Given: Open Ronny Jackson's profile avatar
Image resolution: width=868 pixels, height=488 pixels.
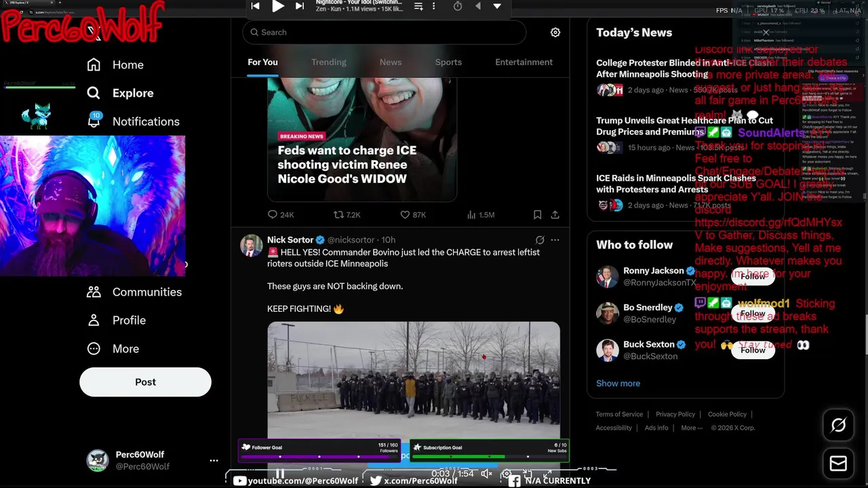Looking at the screenshot, I should 608,277.
